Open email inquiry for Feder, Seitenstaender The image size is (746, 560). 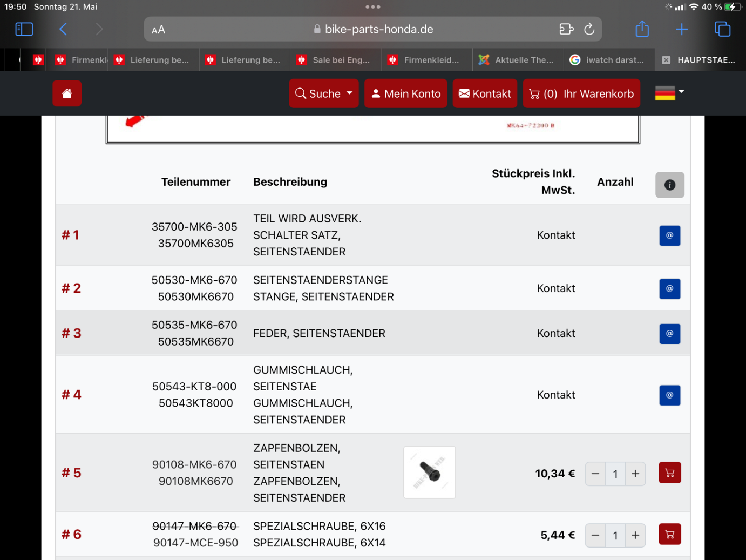[x=669, y=334]
